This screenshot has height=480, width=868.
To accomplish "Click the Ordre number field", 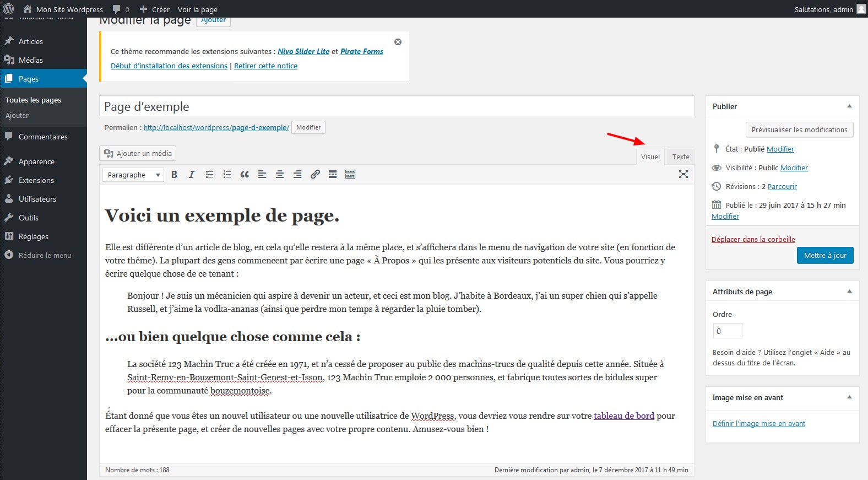I will point(728,331).
